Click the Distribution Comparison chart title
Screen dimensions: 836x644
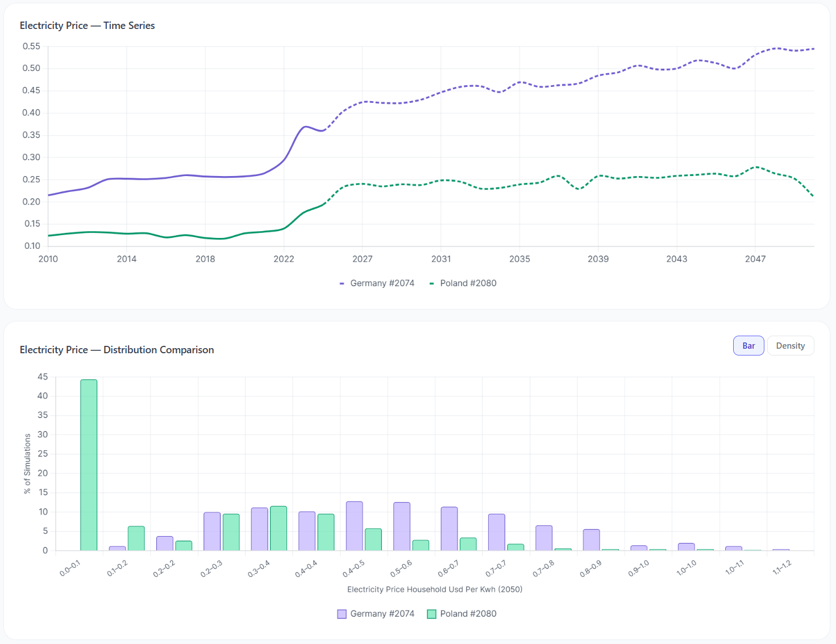tap(117, 350)
